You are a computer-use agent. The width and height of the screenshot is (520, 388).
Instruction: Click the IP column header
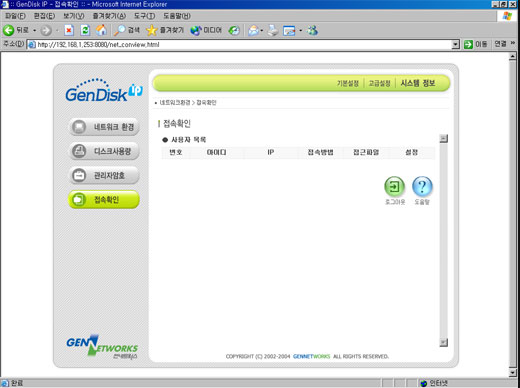pos(271,152)
